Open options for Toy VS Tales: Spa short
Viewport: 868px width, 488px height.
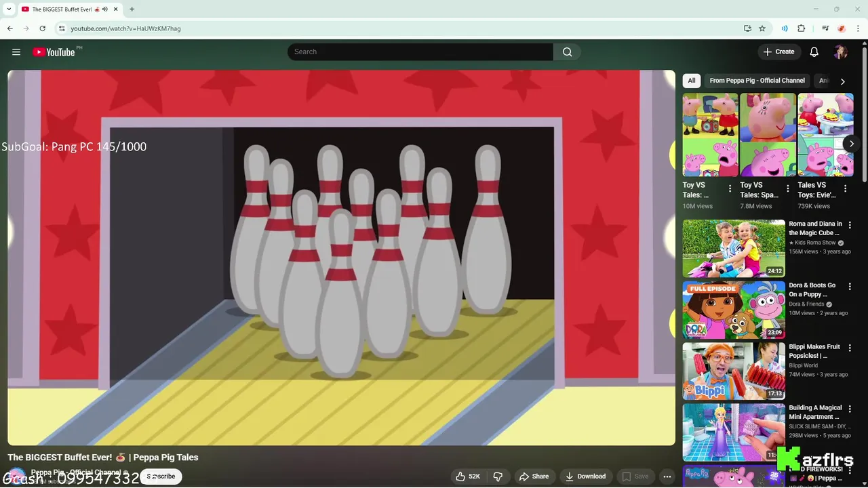pyautogui.click(x=787, y=188)
